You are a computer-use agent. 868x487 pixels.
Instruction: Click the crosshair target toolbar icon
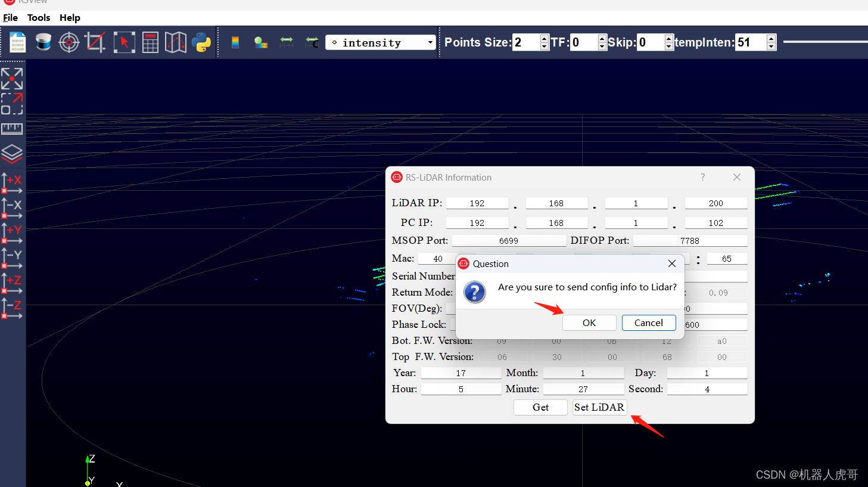click(x=69, y=42)
